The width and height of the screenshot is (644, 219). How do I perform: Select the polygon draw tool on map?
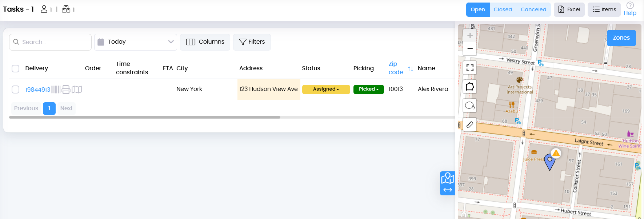pyautogui.click(x=470, y=87)
